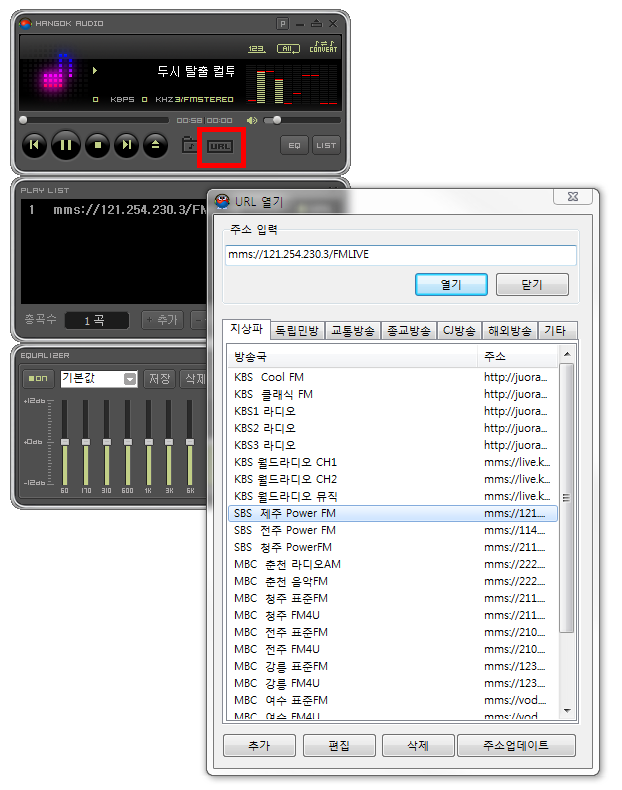Switch to the 기타 tab
This screenshot has height=790, width=622.
[555, 331]
